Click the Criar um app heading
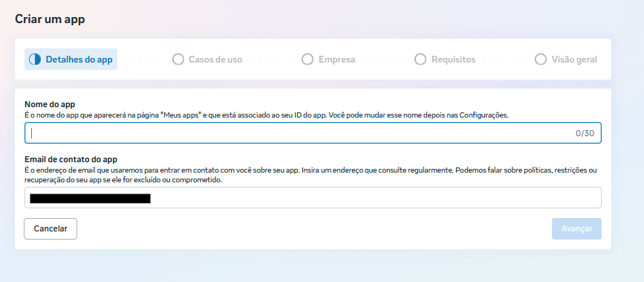 click(50, 19)
